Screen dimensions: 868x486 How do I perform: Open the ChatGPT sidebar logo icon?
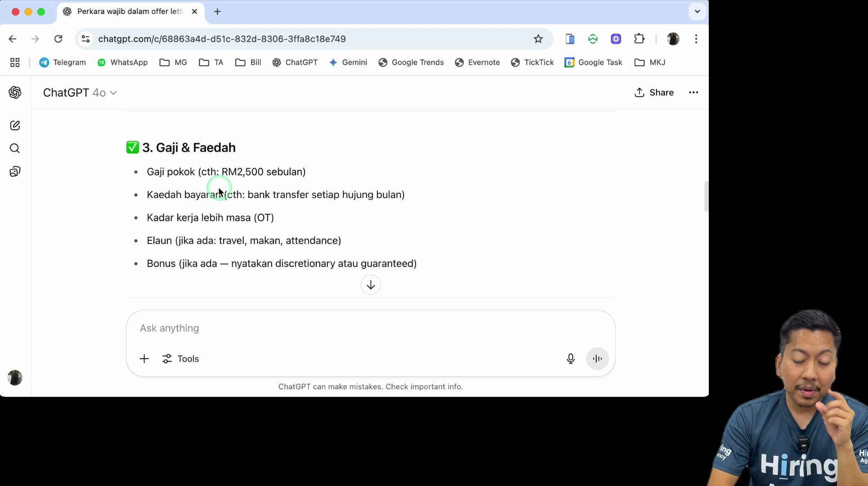click(x=15, y=92)
